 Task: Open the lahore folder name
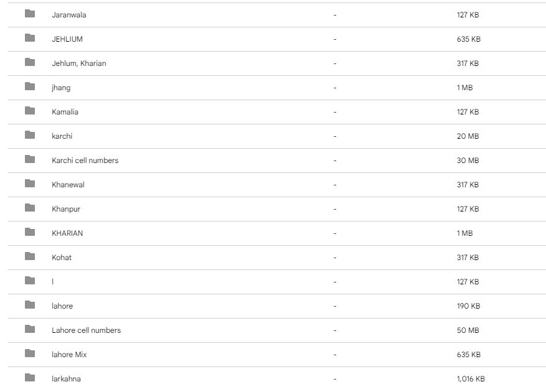[62, 306]
